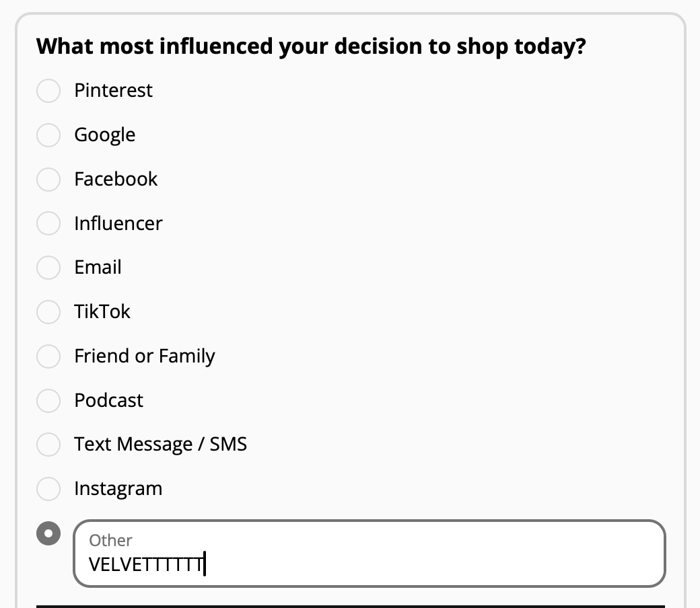Viewport: 700px width, 608px height.
Task: Select the Pinterest radio button
Action: [x=48, y=91]
